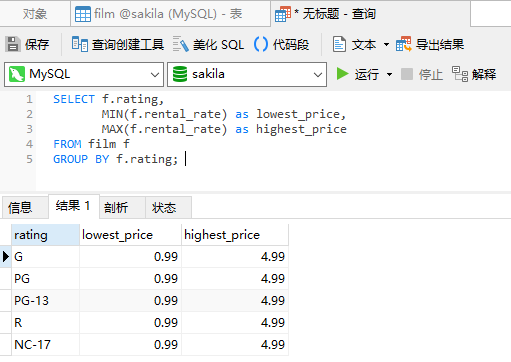
Task: Click line number 3 in editor gutter
Action: 29,129
